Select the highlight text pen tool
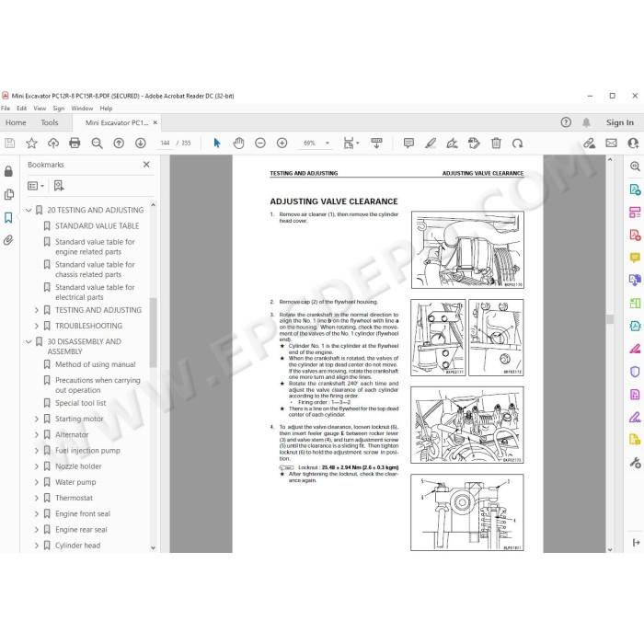Screen dimensions: 644x644 (431, 143)
